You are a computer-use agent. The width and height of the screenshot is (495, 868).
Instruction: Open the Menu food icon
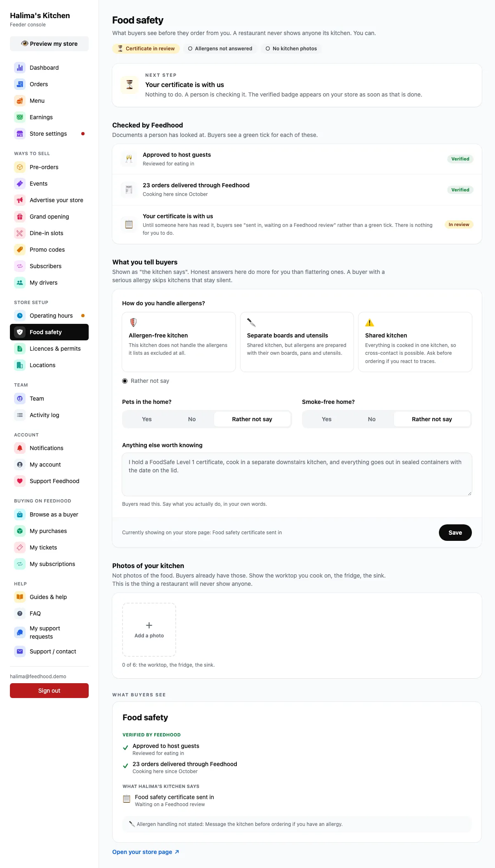pos(20,101)
